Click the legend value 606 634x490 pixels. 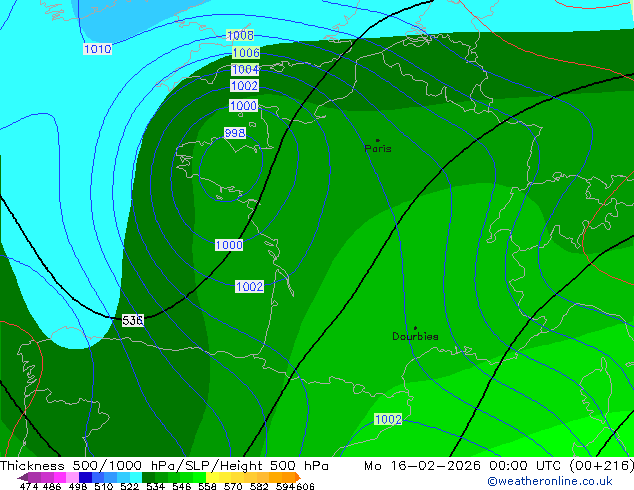click(305, 486)
